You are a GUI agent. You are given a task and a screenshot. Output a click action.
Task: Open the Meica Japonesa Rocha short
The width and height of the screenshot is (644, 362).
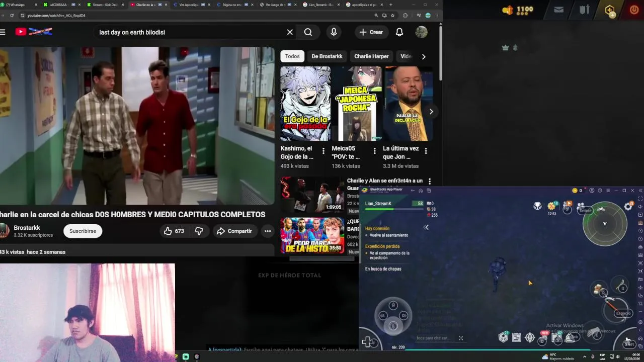357,104
